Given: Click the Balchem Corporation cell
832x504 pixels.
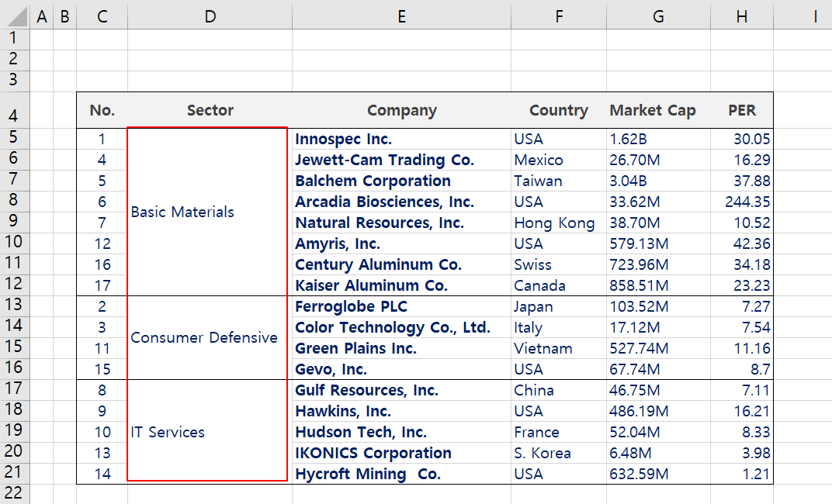Looking at the screenshot, I should [402, 181].
